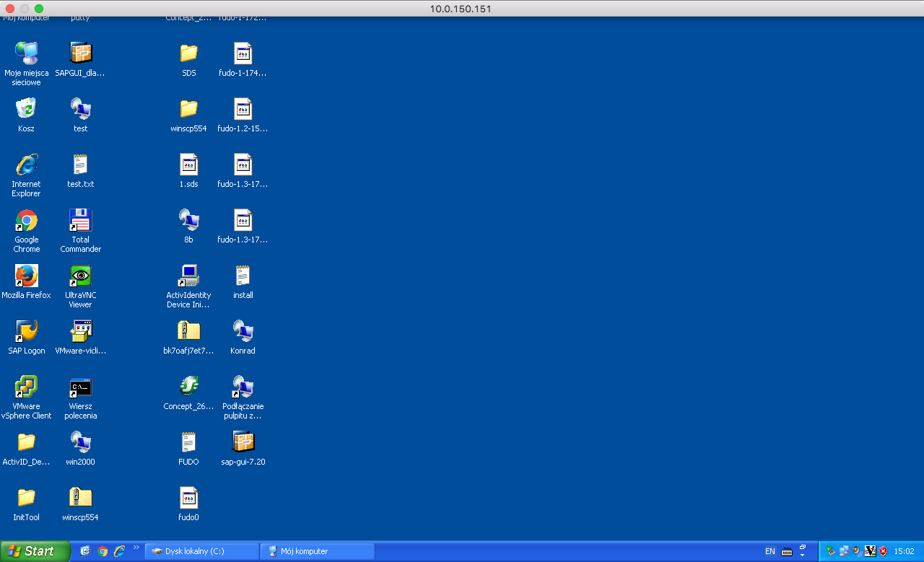Select the Konrad remote desktop connection icon

click(x=243, y=332)
